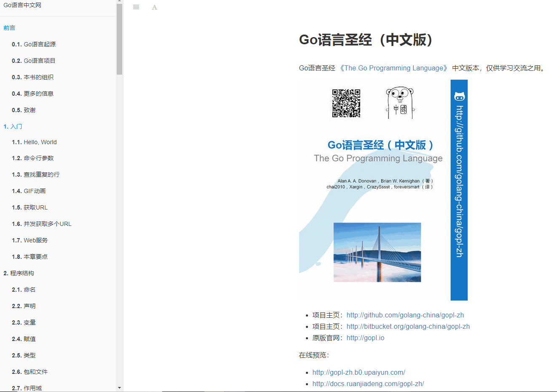Click the Go语言圣经（中文版）page heading

(367, 40)
